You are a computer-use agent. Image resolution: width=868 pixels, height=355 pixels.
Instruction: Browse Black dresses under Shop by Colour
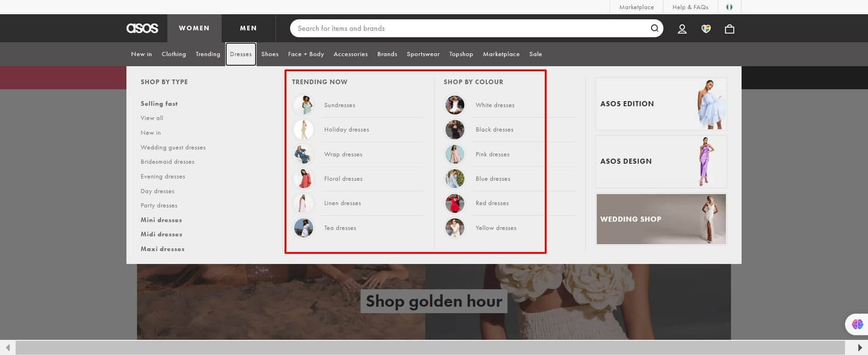click(x=494, y=129)
